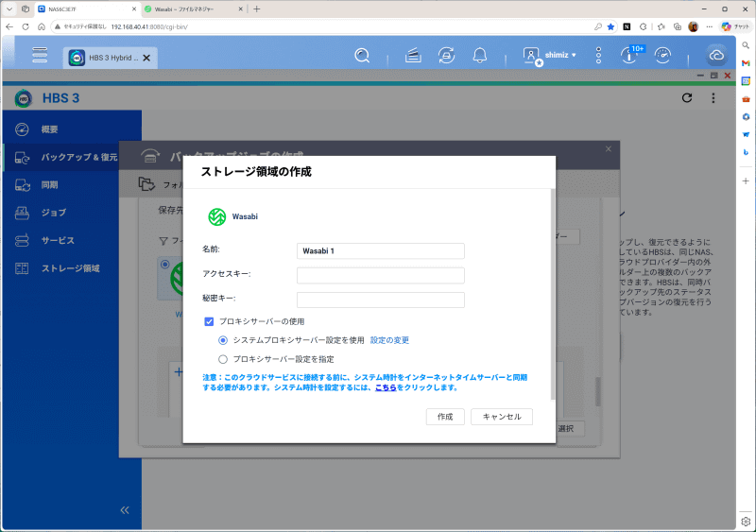Click the bookmark star icon
Image resolution: width=756 pixels, height=532 pixels.
(x=610, y=27)
